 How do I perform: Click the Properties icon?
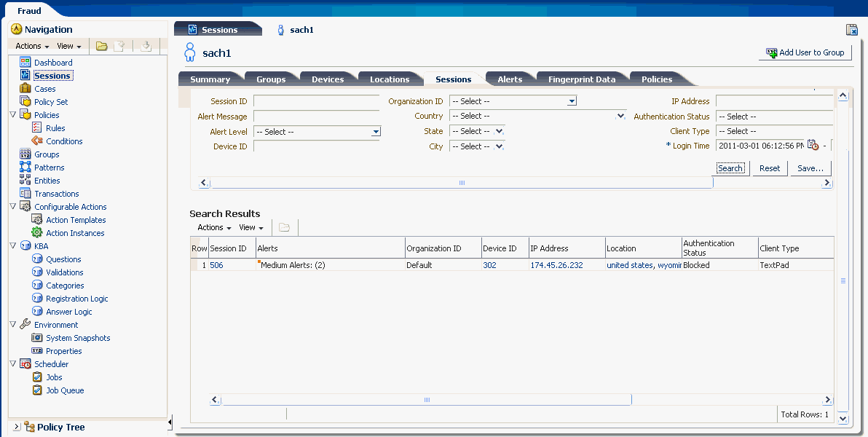(37, 350)
